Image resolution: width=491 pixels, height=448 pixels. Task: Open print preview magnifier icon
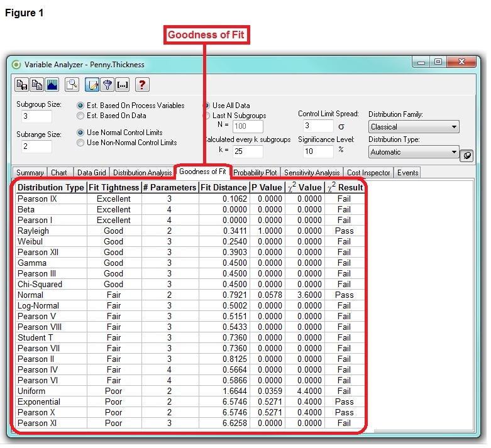[72, 85]
